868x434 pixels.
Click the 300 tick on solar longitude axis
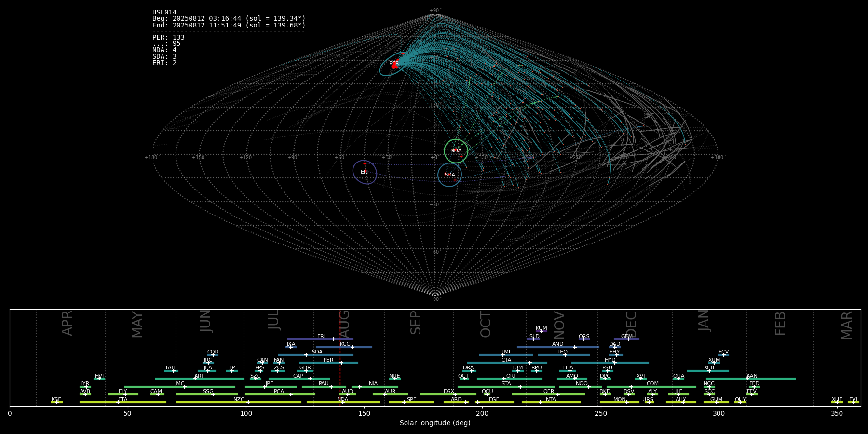point(719,413)
